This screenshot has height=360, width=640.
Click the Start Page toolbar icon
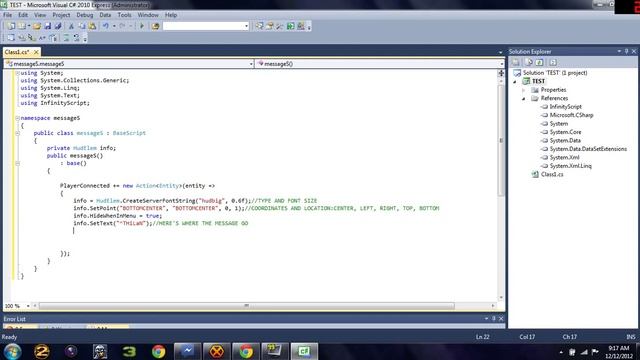coord(290,26)
